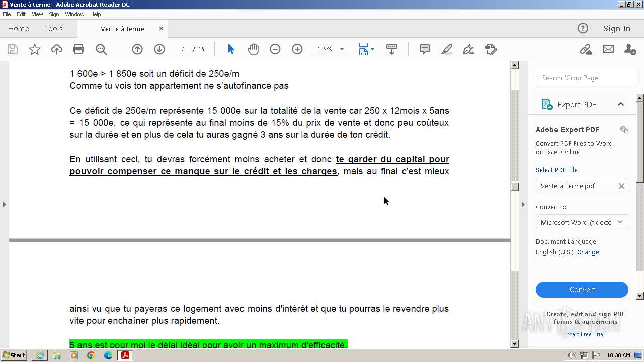Open the fit page options icon

[363, 49]
